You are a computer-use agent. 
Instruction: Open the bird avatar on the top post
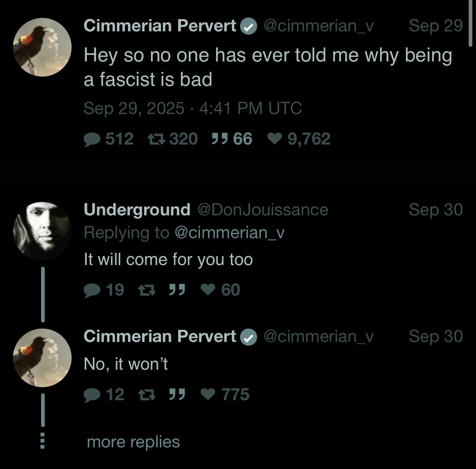click(x=42, y=47)
